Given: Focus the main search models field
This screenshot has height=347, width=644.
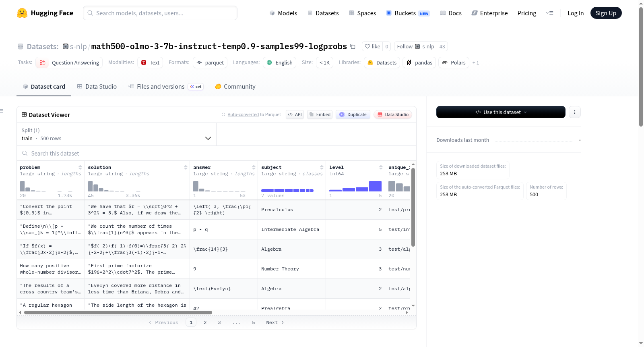Looking at the screenshot, I should pyautogui.click(x=160, y=13).
